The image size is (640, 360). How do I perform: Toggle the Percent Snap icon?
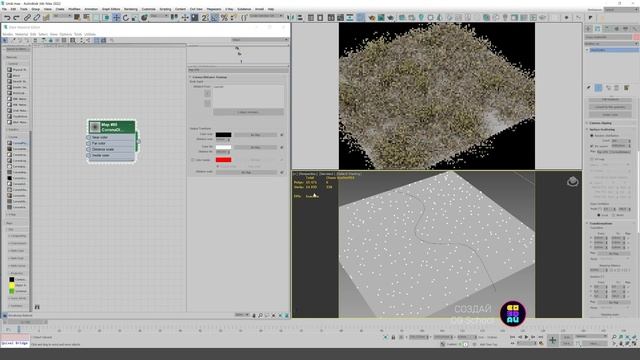[224, 18]
